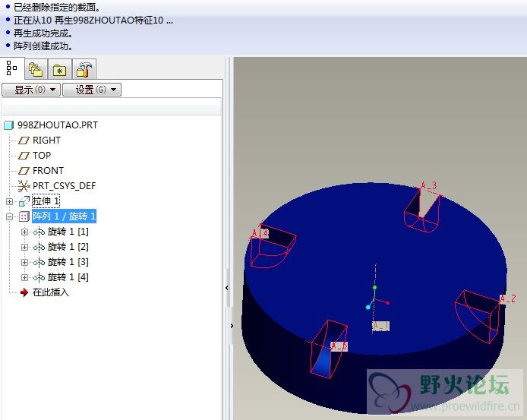Expand the 旋转 1 [3] node
The width and height of the screenshot is (527, 420).
tap(24, 262)
